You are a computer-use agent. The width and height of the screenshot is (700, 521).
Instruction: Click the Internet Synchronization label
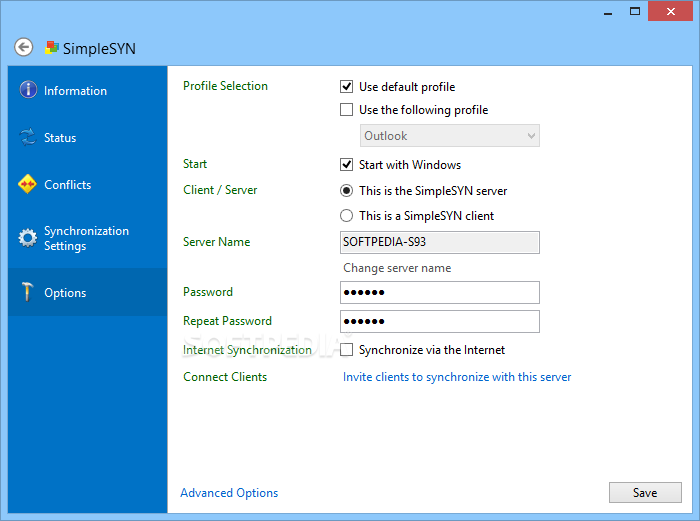coord(247,350)
